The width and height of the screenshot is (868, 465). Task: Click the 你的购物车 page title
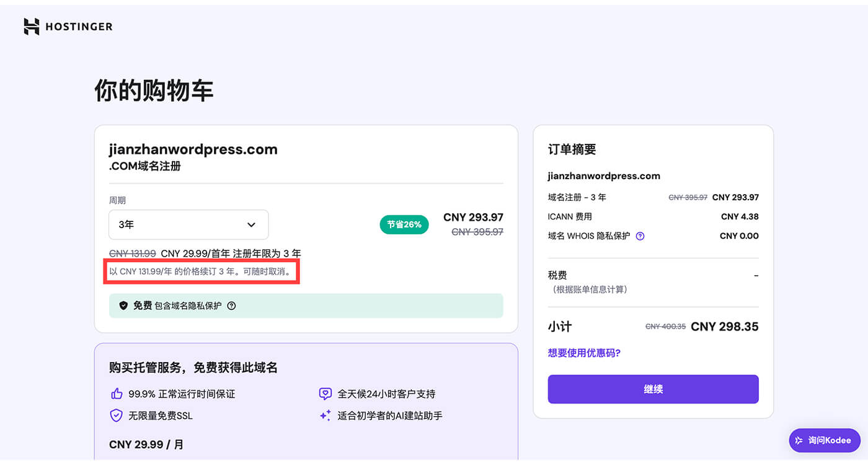pyautogui.click(x=154, y=91)
